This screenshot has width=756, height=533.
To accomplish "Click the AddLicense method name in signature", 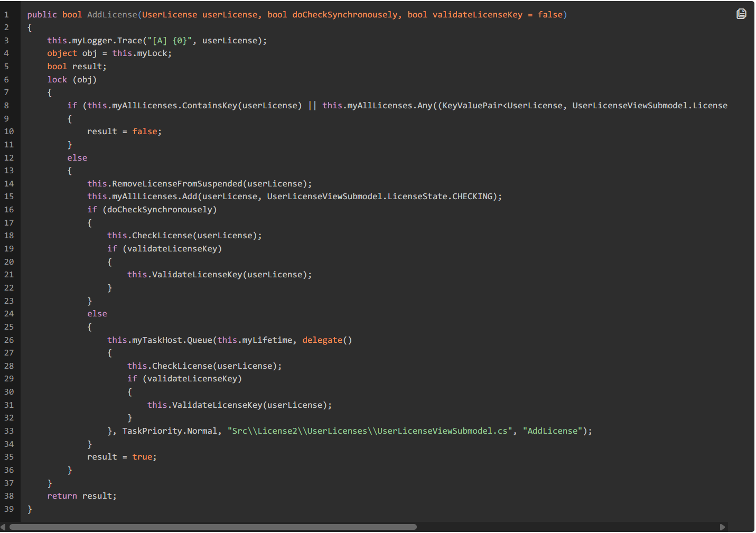I will tap(112, 15).
